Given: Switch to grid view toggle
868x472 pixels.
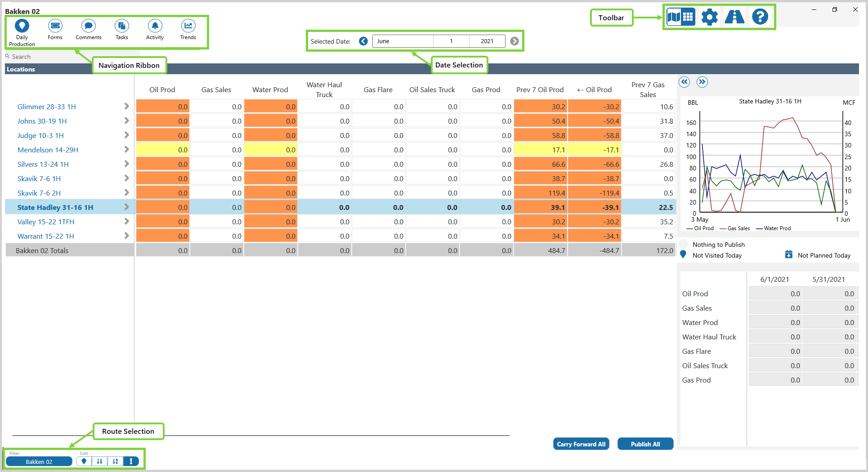Looking at the screenshot, I should coord(688,17).
